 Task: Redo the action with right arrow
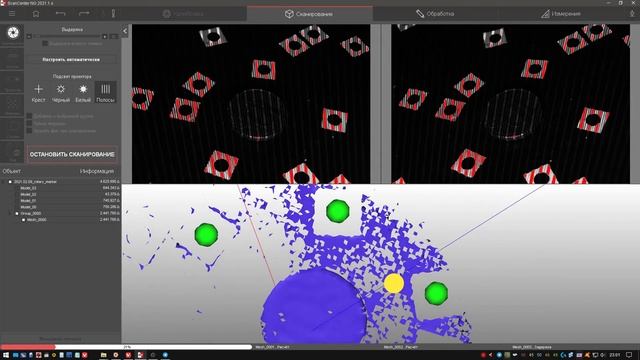coord(84,13)
